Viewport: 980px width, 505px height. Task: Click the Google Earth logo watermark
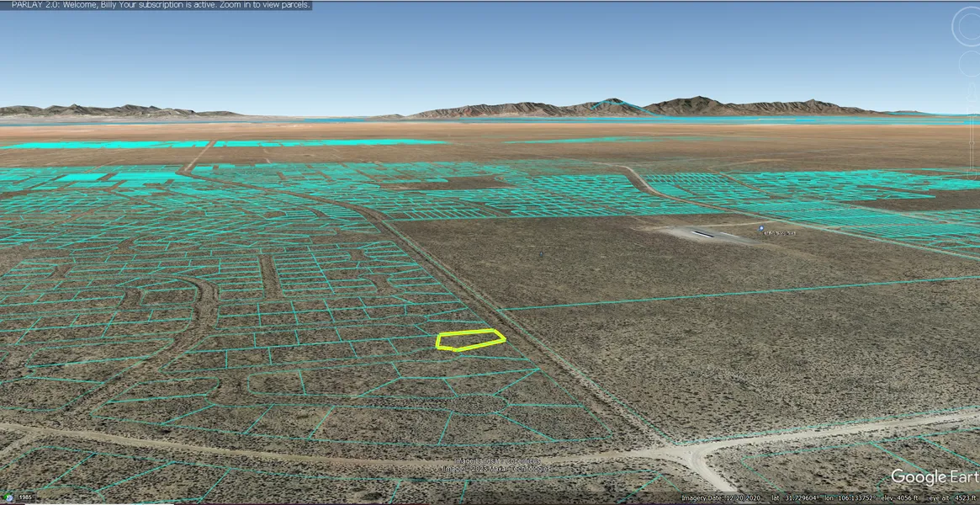click(x=929, y=477)
